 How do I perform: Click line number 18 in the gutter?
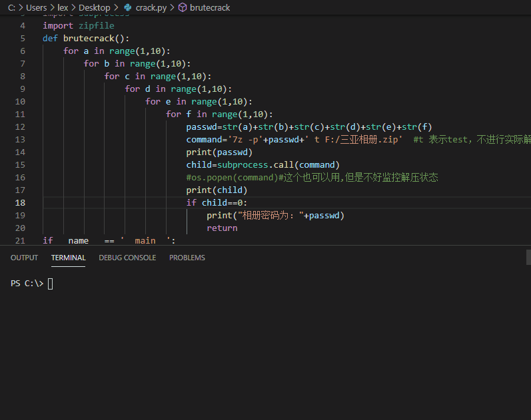[x=19, y=202]
